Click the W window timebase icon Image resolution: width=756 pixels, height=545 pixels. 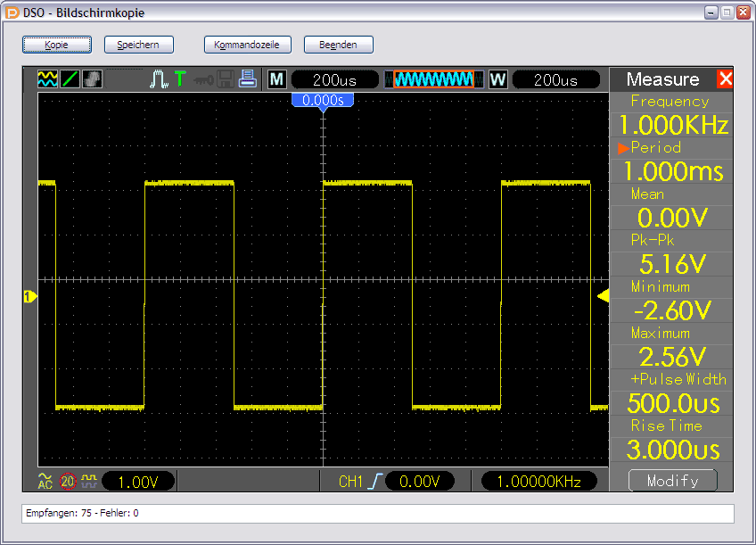click(498, 79)
